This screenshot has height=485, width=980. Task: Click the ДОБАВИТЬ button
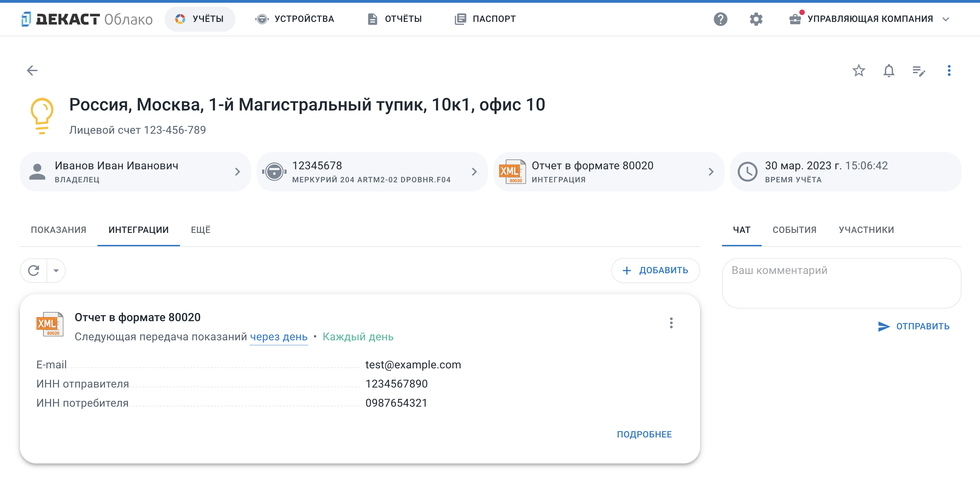click(x=655, y=271)
